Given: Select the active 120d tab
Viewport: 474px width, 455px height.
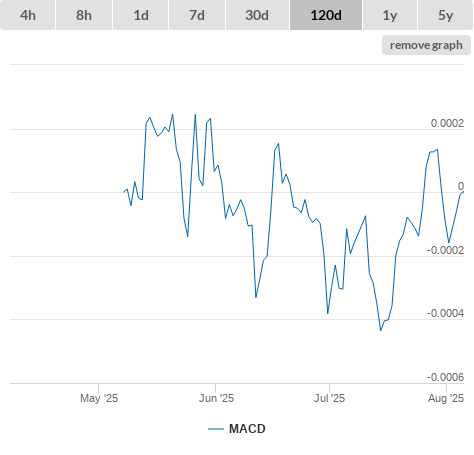Looking at the screenshot, I should coord(326,15).
